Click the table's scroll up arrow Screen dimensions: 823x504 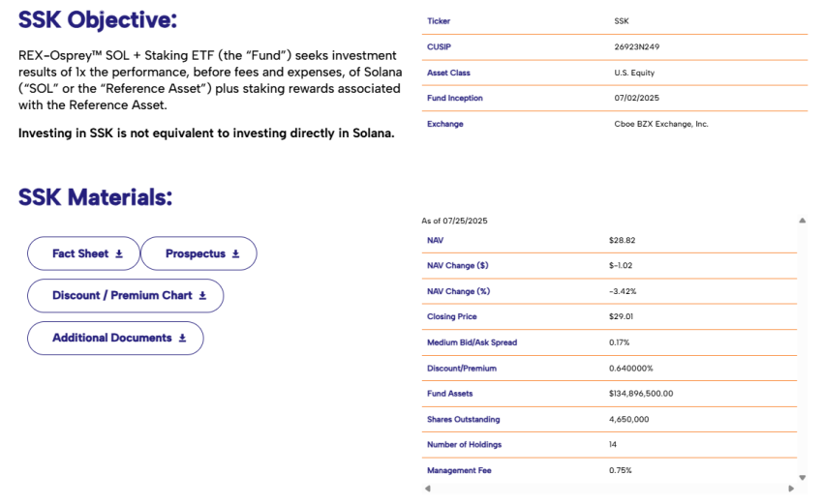tap(802, 221)
